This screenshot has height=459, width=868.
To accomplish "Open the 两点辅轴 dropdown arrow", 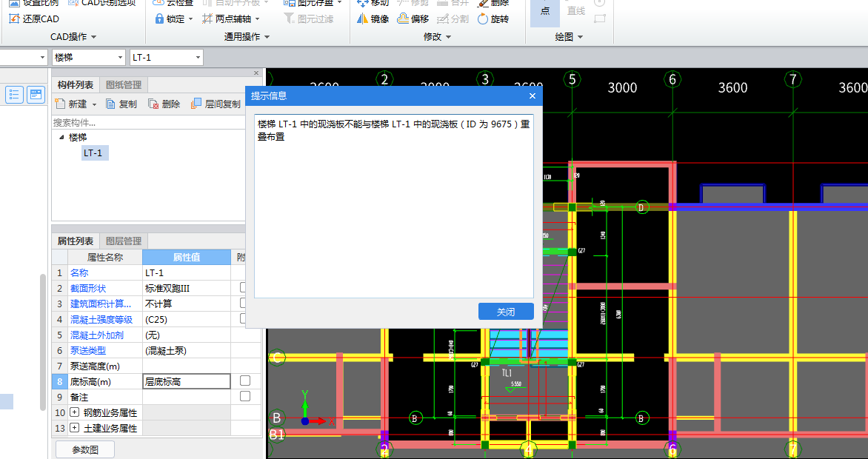I will 258,19.
